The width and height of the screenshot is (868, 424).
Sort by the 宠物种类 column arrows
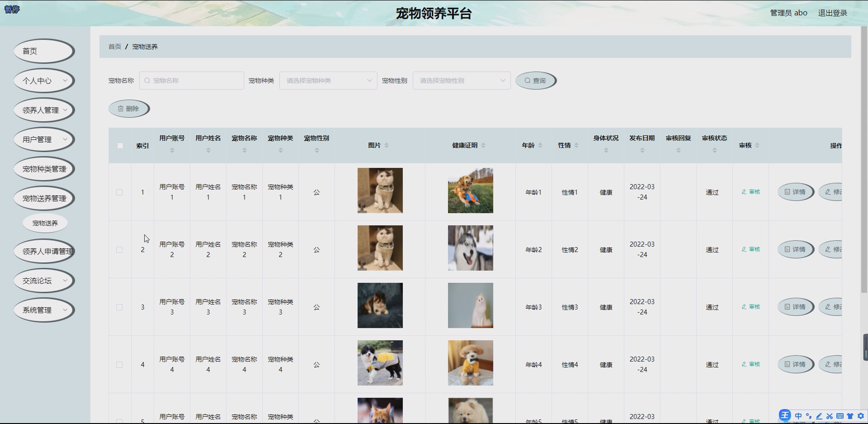[x=281, y=150]
